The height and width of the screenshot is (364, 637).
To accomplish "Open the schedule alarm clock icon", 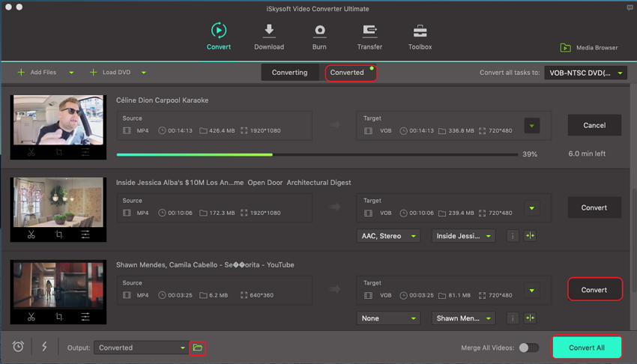I will 18,347.
